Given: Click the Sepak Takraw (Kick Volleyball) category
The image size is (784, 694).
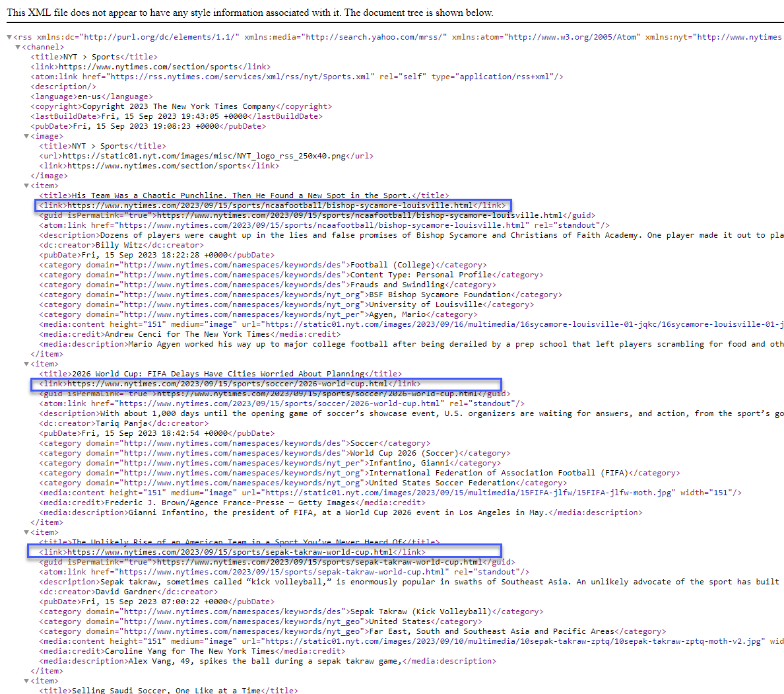Looking at the screenshot, I should pyautogui.click(x=292, y=612).
